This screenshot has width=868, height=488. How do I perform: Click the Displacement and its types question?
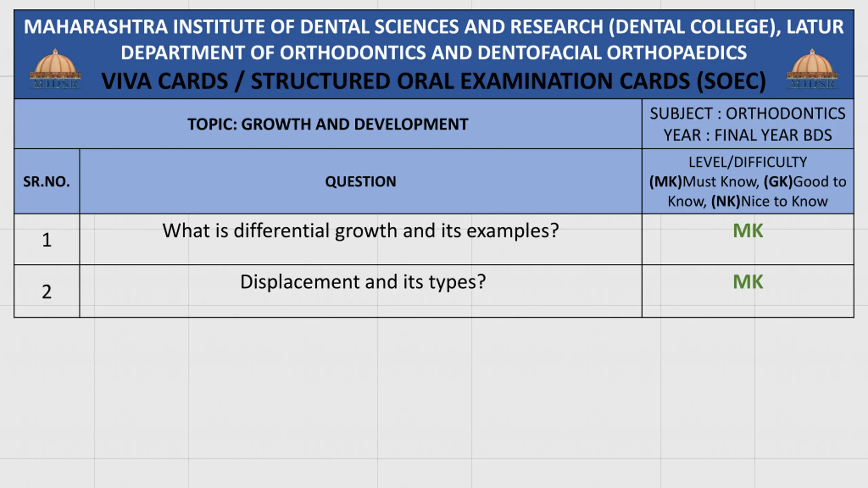363,282
